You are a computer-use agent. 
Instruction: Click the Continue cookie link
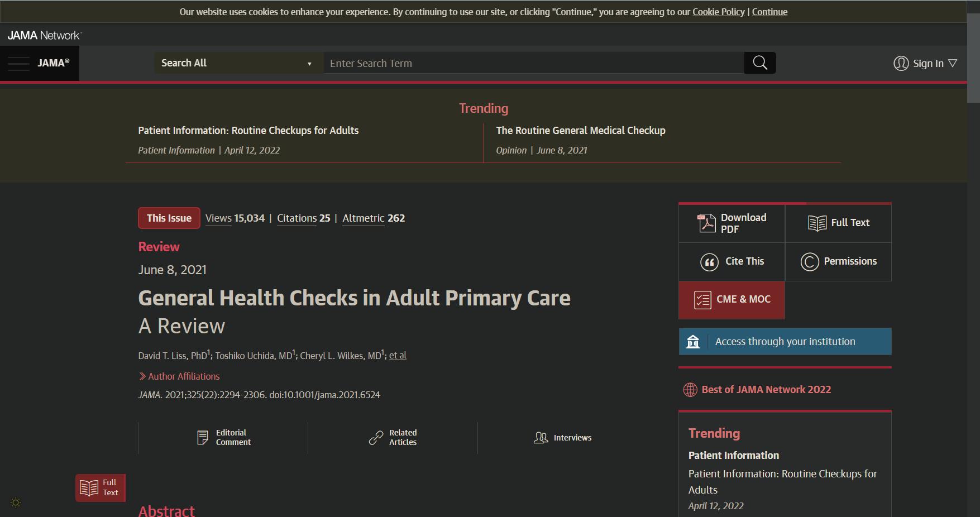tap(769, 12)
